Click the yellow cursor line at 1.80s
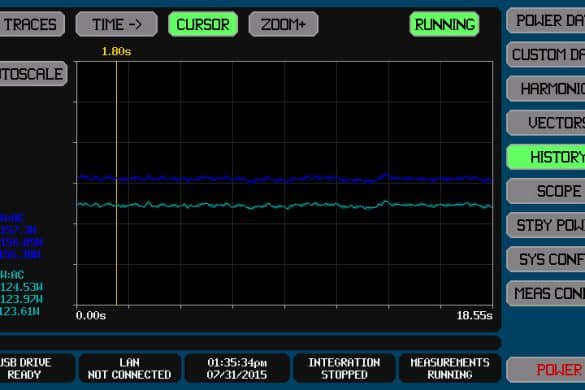The image size is (585, 390). pos(116,183)
